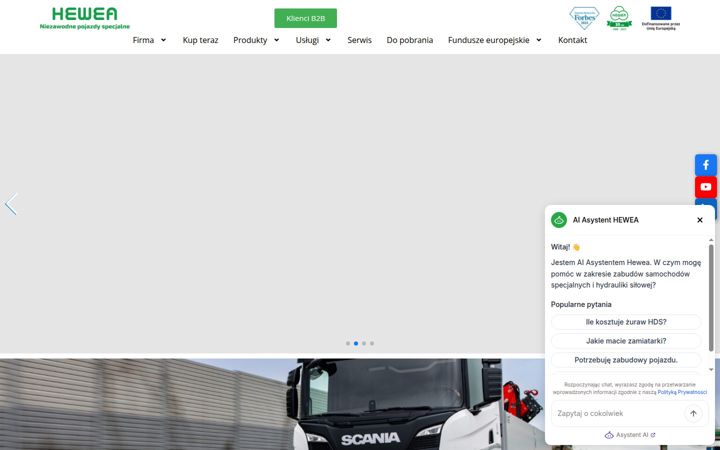The width and height of the screenshot is (720, 450).
Task: Click the HEWEA logo in the header
Action: [85, 18]
